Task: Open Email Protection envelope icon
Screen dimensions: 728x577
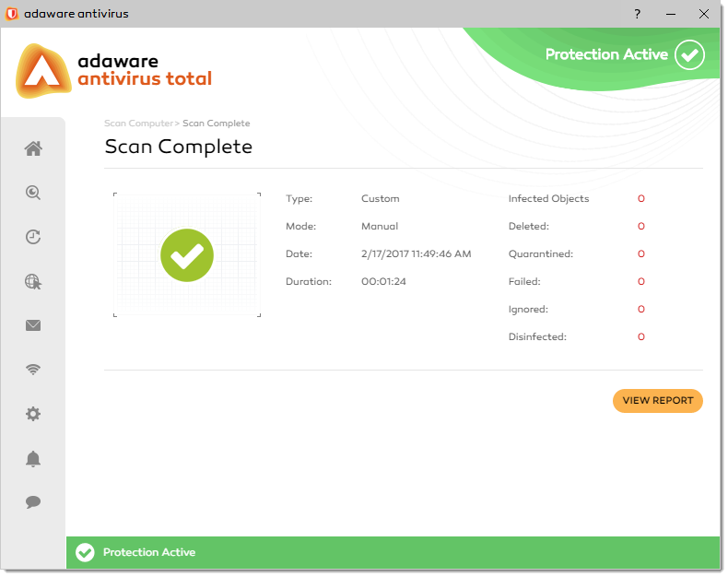Action: (33, 325)
